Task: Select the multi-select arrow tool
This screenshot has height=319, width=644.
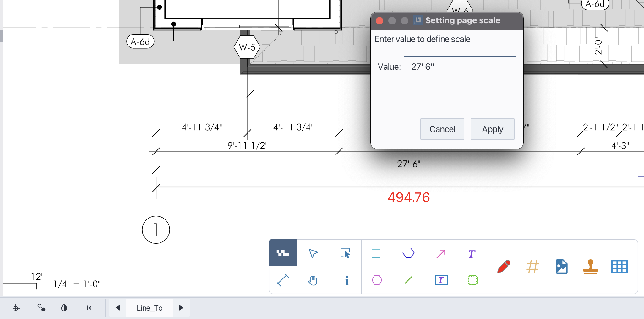Action: [x=345, y=254]
